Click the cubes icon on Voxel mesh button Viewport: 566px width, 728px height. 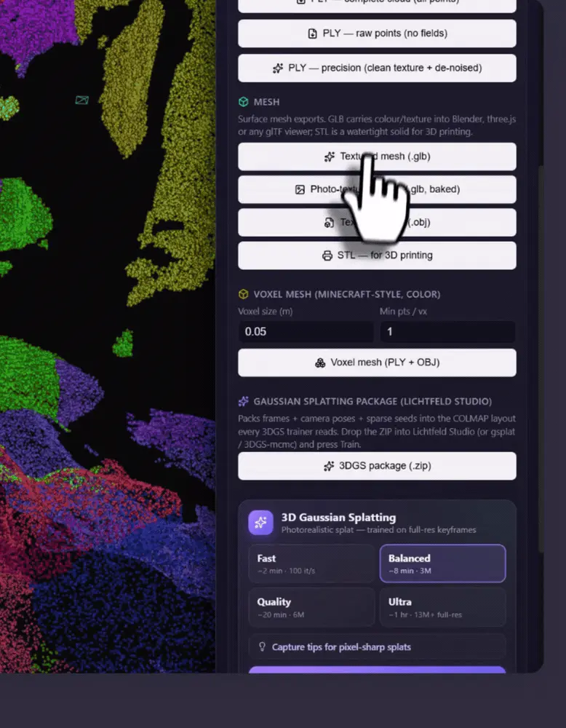point(320,363)
